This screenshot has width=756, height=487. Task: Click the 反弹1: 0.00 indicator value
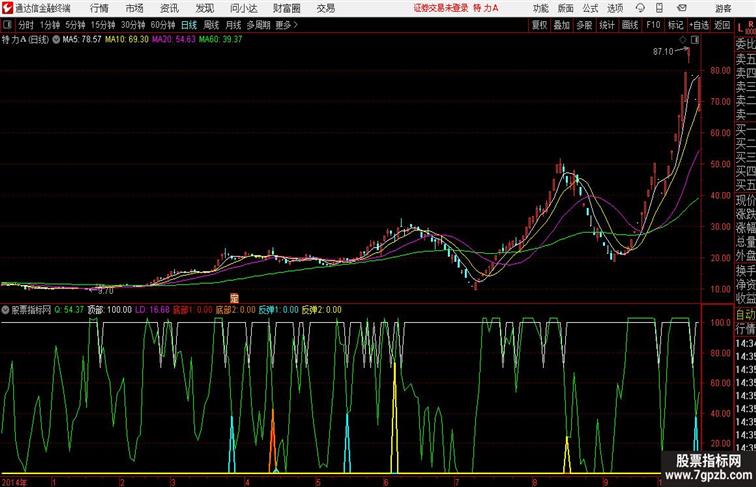click(278, 310)
